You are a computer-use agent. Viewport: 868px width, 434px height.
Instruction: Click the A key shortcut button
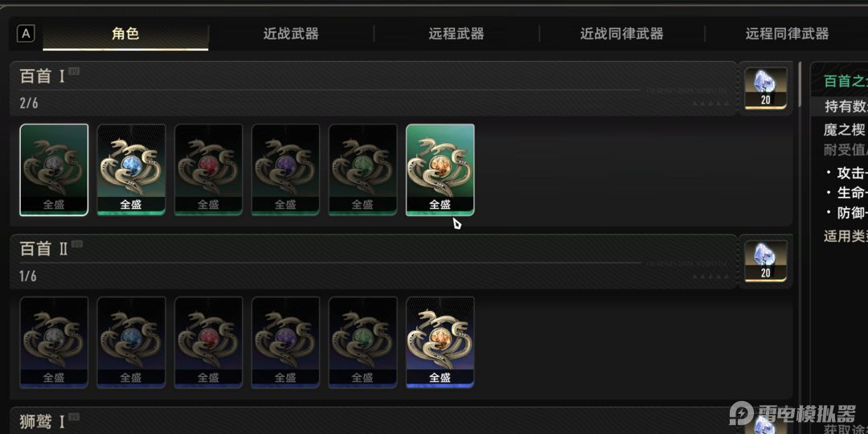(x=26, y=34)
